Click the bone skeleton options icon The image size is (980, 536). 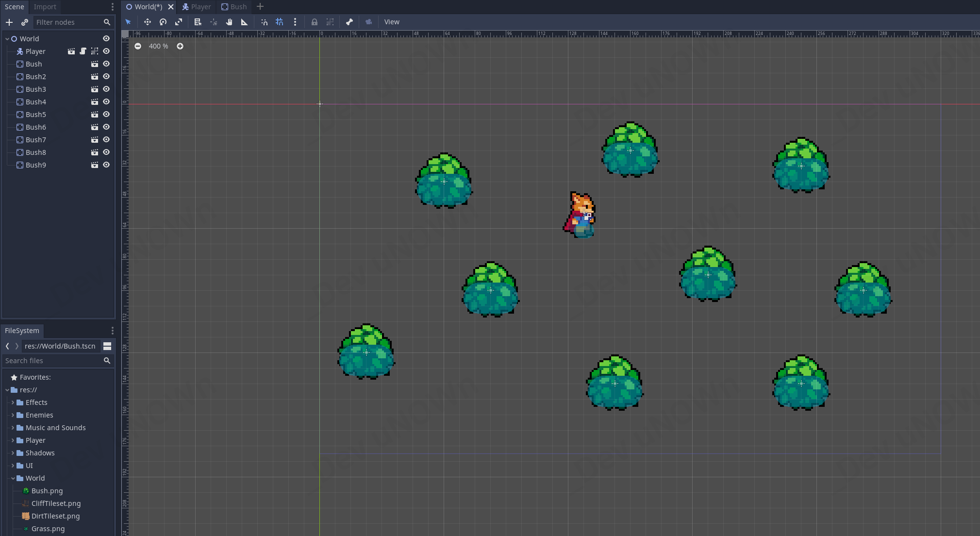(x=349, y=22)
